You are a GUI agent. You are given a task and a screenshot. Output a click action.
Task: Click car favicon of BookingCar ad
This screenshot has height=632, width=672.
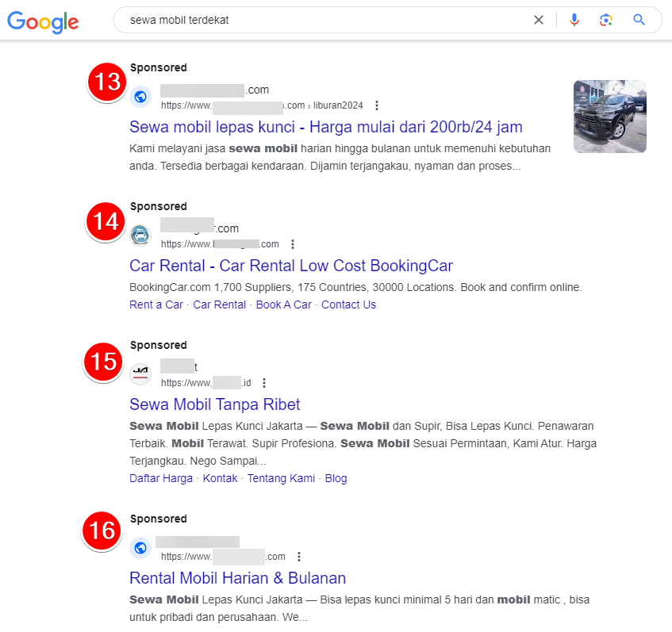(x=140, y=236)
